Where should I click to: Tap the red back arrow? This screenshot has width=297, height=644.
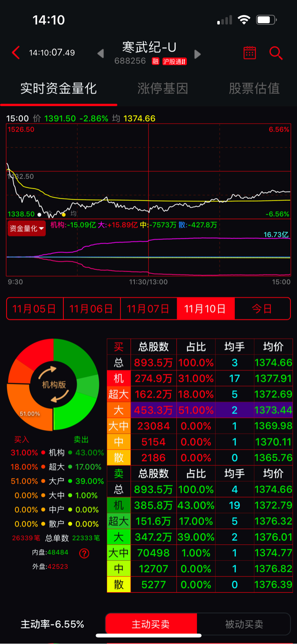(16, 53)
